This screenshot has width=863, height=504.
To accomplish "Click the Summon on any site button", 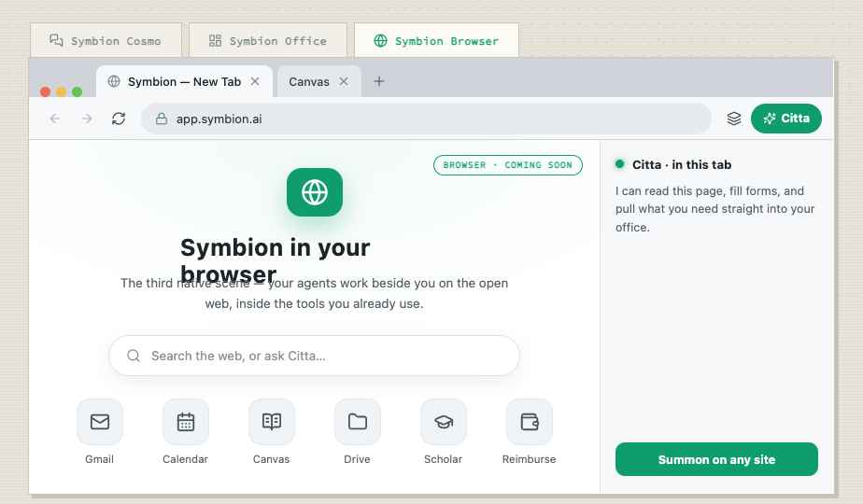I will coord(716,459).
